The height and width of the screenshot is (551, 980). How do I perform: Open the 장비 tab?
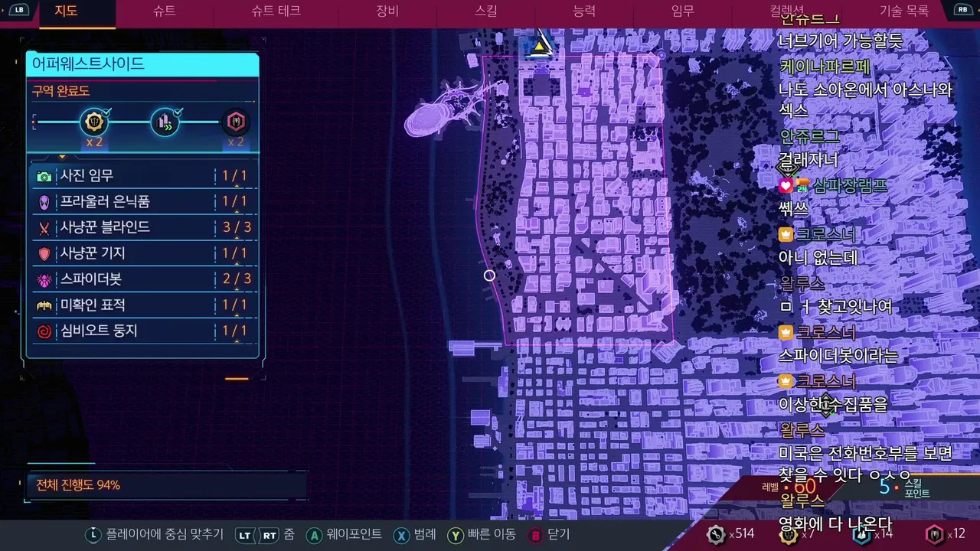tap(387, 11)
